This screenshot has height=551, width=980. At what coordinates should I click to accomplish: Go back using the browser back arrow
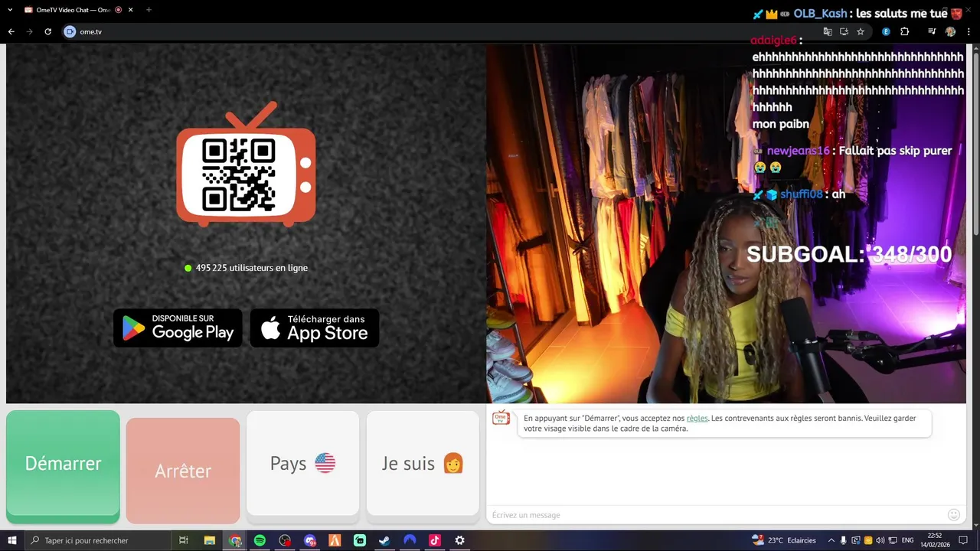coord(11,31)
